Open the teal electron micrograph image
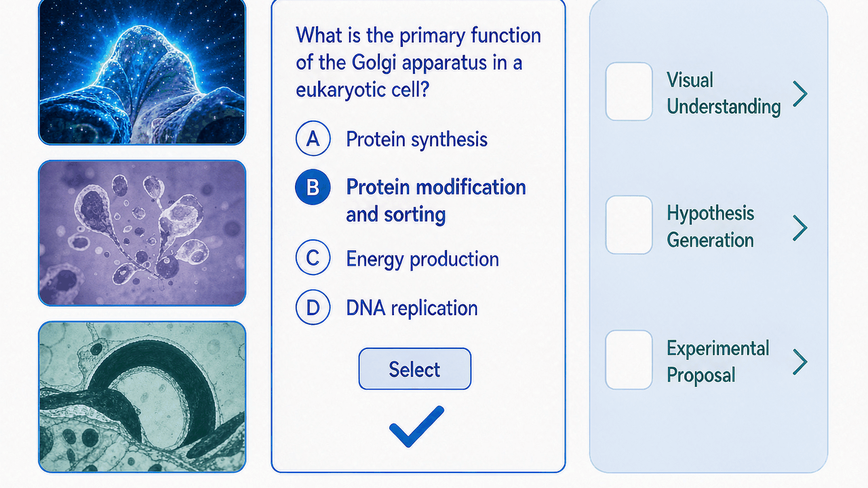Viewport: 868px width, 488px height. 142,396
